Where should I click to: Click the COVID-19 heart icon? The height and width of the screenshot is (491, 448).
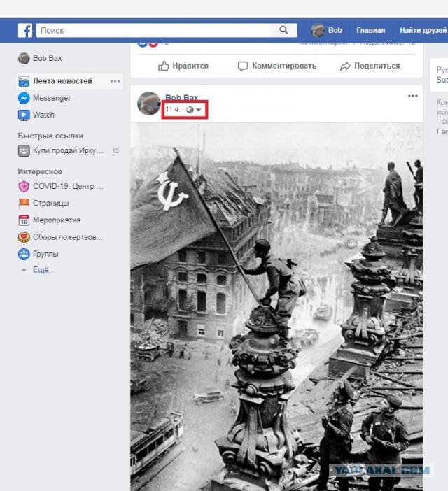[24, 186]
